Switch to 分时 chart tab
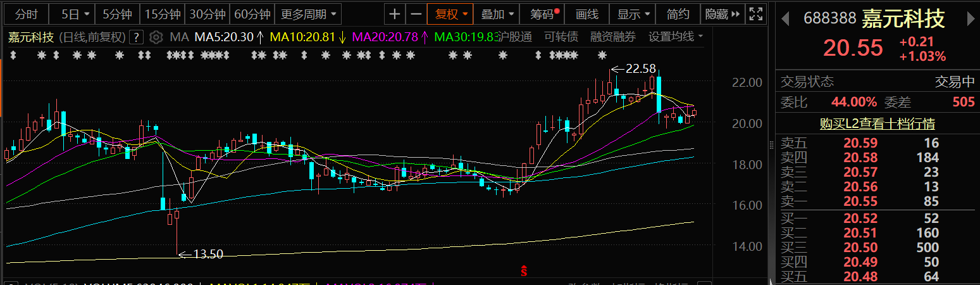This screenshot has height=285, width=980. tap(27, 14)
